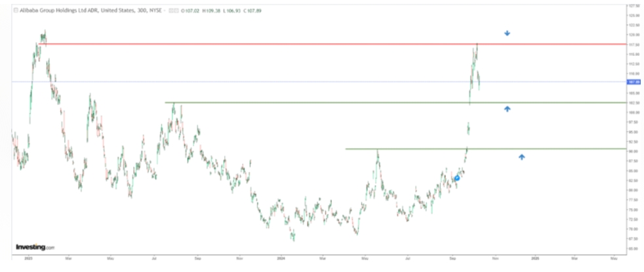The image size is (644, 272).
Task: Click the 2025 label on time axis
Action: click(534, 259)
